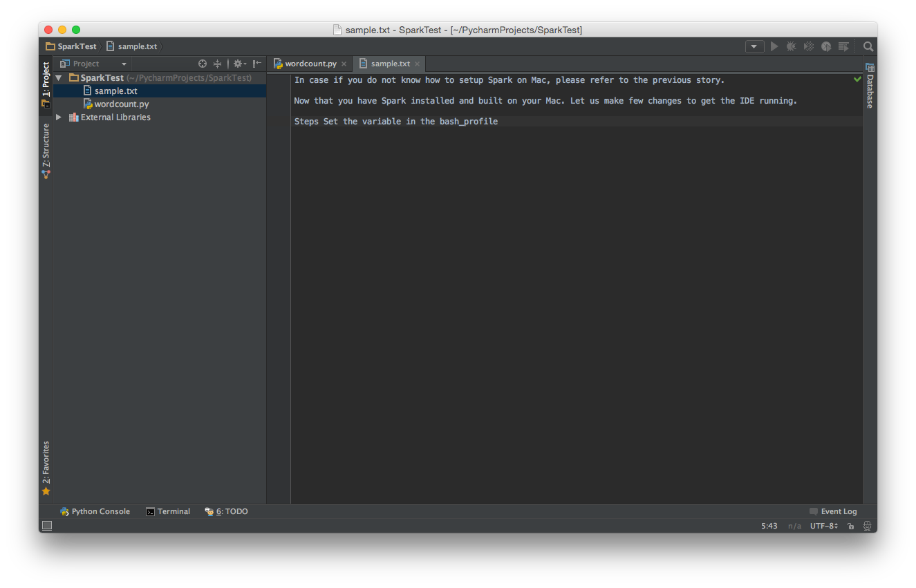The image size is (916, 588).
Task: Open the Project panel gear settings
Action: tap(239, 64)
